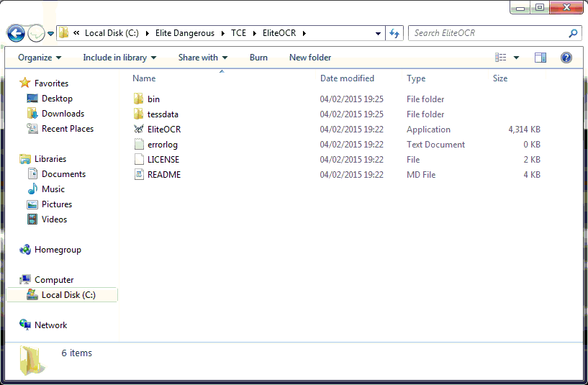Viewport: 588px width, 385px height.
Task: Navigate to Elite Dangerous breadcrumb
Action: tap(185, 33)
